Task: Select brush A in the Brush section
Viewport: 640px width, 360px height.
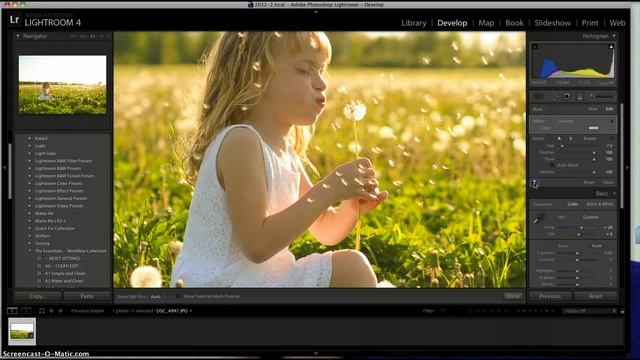Action: coord(559,139)
